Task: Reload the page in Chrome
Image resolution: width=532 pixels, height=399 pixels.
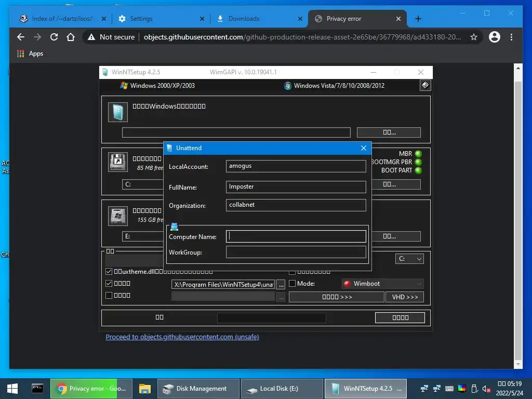Action: (x=54, y=37)
